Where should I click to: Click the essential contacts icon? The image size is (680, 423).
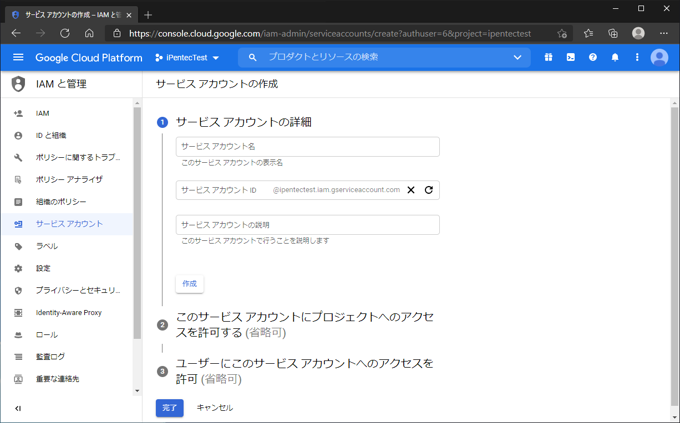(18, 379)
